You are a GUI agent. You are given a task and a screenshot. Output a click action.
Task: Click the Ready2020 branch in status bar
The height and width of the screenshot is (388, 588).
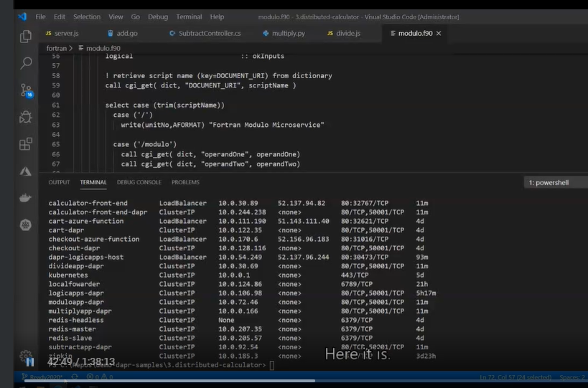pos(42,377)
